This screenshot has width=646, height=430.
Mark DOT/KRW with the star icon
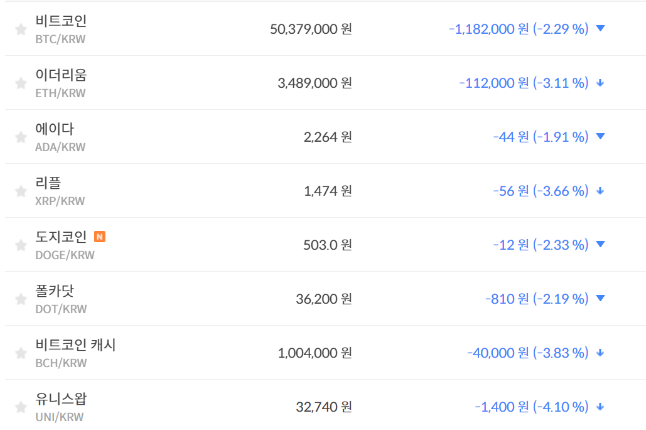click(x=20, y=299)
